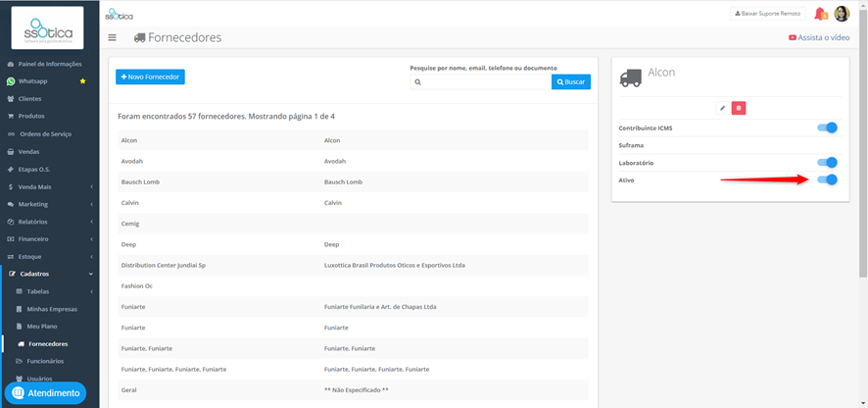
Task: Collapse the Cadastros section
Action: (x=49, y=274)
